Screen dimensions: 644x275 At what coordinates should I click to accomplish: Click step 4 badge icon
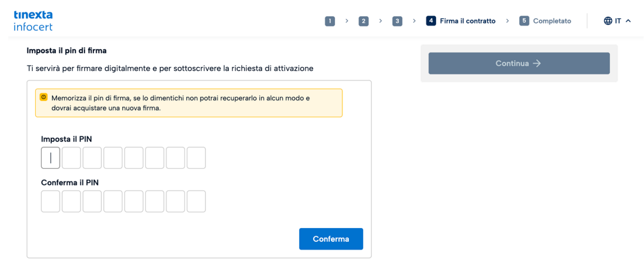point(431,21)
